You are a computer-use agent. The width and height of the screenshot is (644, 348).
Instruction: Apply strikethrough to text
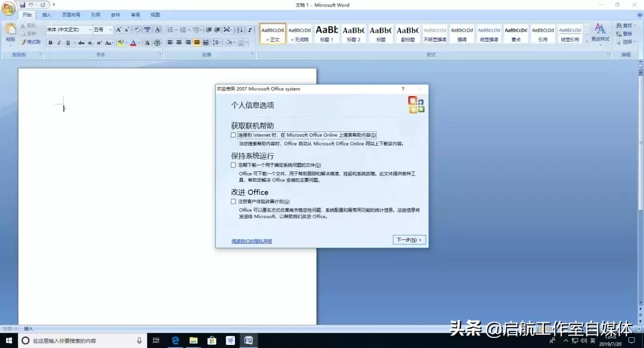[82, 42]
